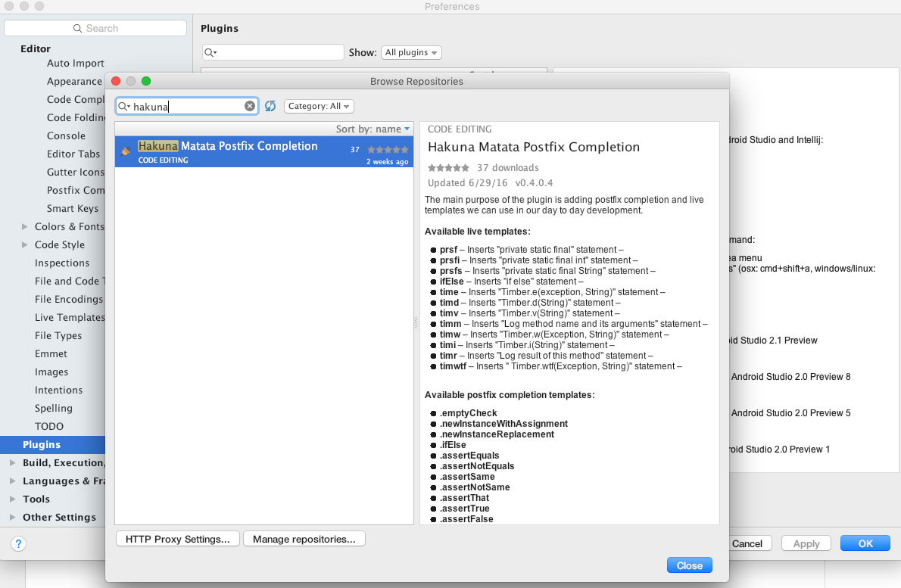Clear the hakuna search text

[249, 106]
